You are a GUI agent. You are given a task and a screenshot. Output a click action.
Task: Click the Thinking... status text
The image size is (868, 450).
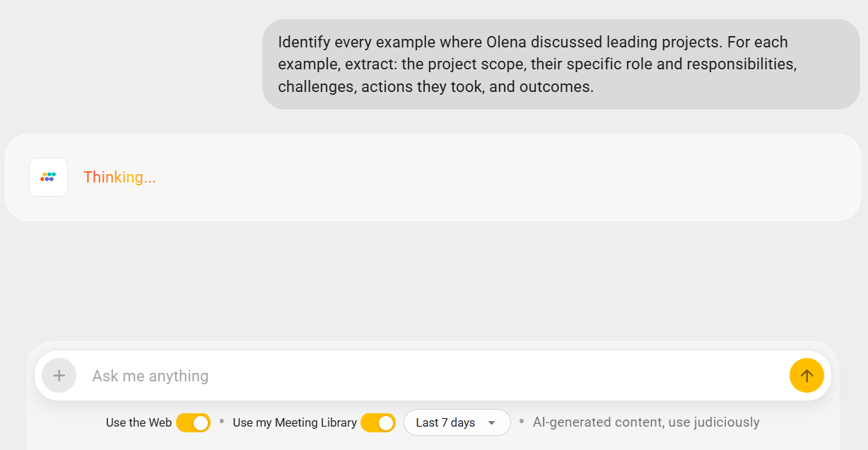119,178
